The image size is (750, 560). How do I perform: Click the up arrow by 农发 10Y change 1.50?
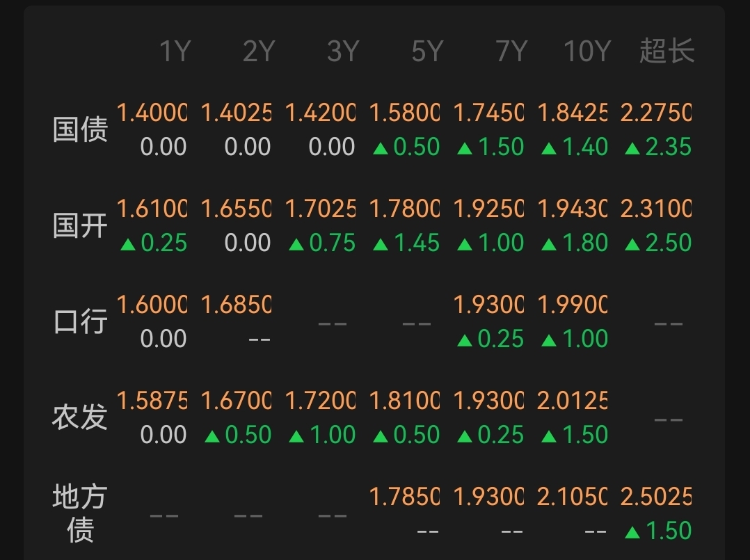(549, 436)
